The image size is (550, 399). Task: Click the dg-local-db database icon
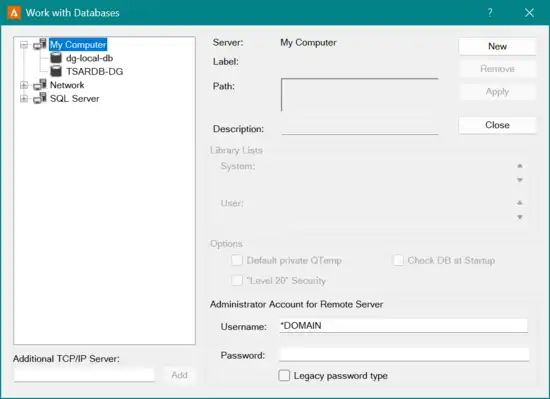tap(56, 58)
